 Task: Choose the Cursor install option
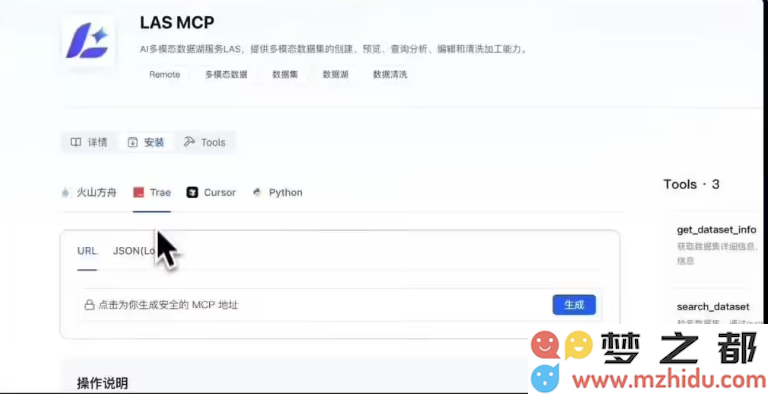pos(211,193)
